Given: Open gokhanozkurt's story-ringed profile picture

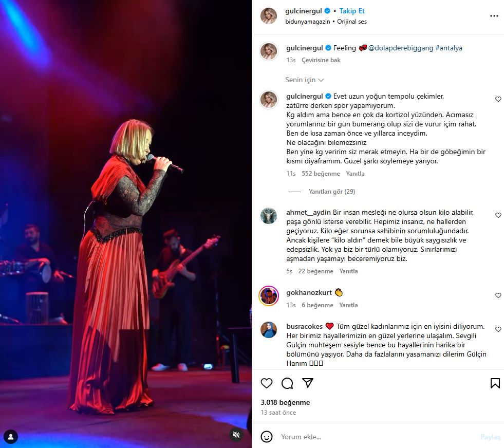Looking at the screenshot, I should click(269, 295).
